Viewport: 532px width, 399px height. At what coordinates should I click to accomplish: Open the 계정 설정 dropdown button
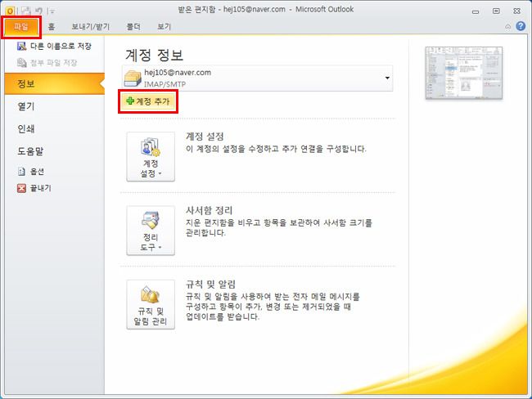pyautogui.click(x=151, y=157)
